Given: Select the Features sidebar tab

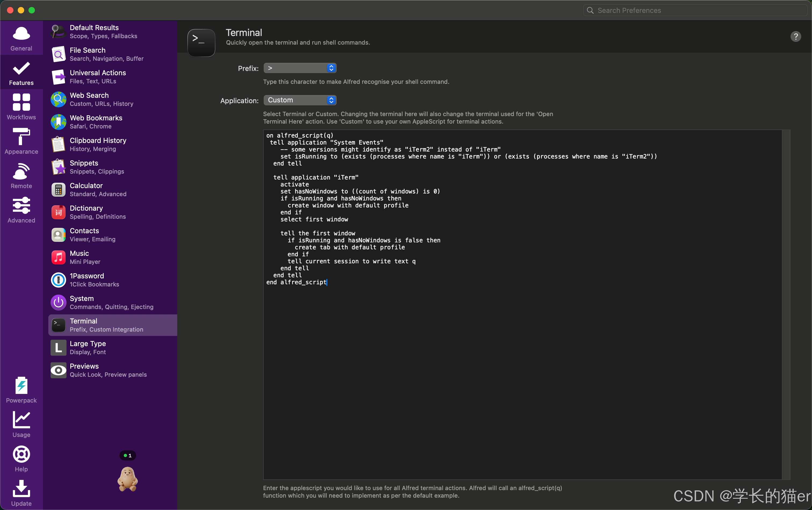Looking at the screenshot, I should tap(21, 73).
